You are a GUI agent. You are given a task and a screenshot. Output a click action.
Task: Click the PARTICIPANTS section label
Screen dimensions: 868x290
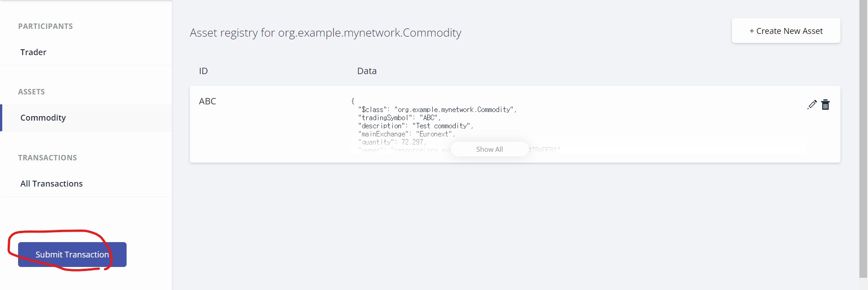(45, 26)
